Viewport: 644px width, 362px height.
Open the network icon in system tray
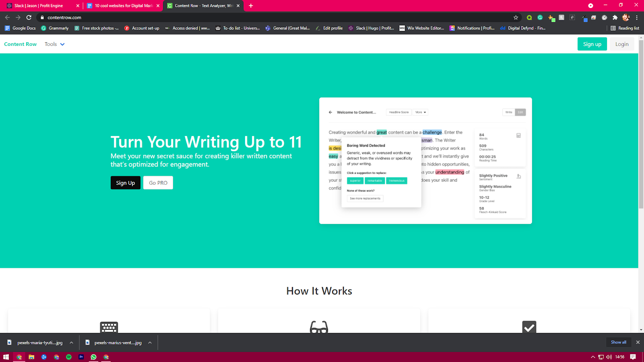point(601,357)
